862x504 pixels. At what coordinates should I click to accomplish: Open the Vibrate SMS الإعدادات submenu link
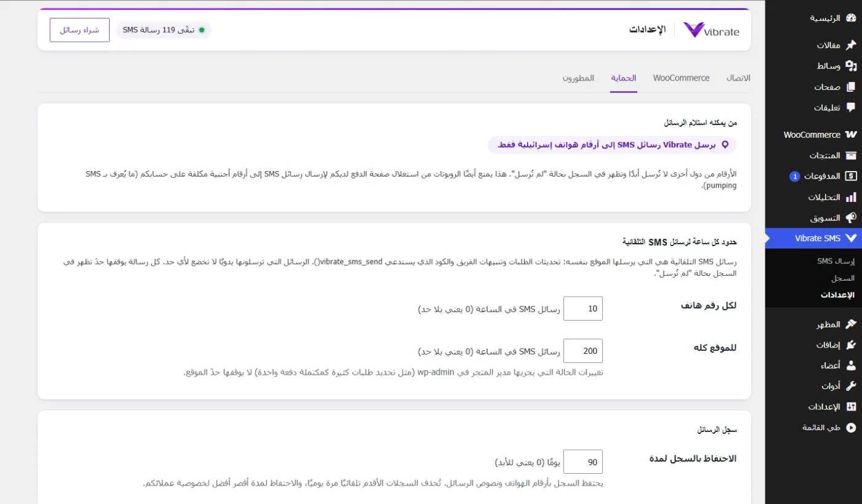838,295
